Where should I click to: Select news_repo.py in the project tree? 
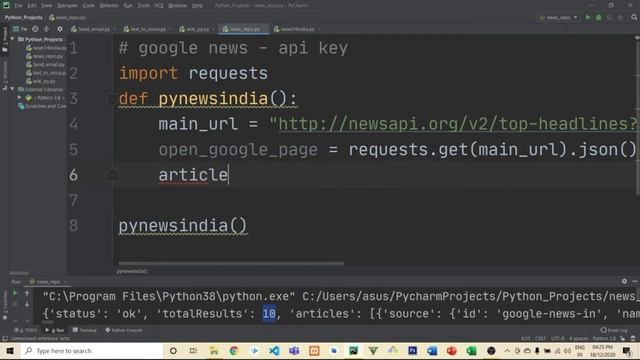(45, 56)
